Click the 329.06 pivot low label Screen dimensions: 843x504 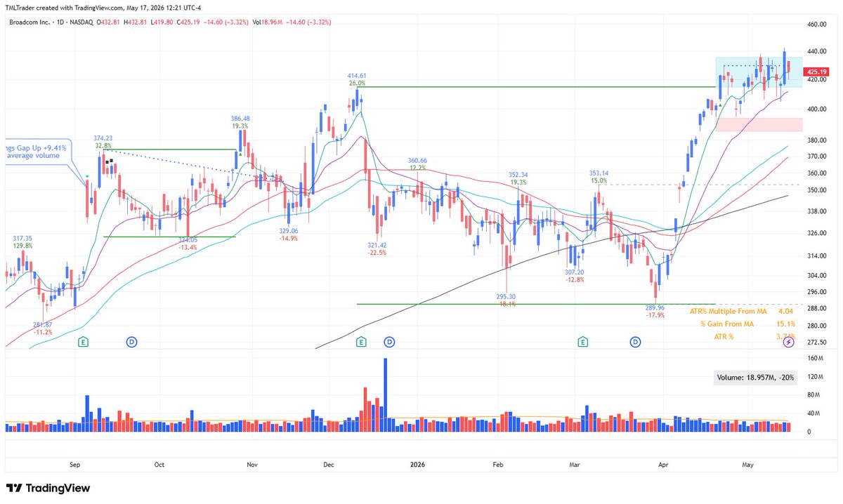(x=289, y=230)
